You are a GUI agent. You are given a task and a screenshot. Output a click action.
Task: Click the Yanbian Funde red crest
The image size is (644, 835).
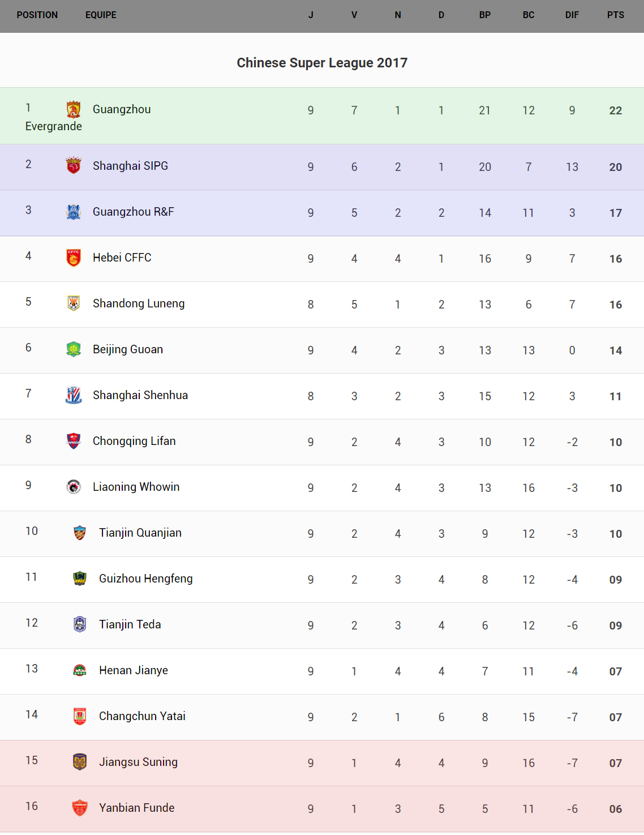80,808
